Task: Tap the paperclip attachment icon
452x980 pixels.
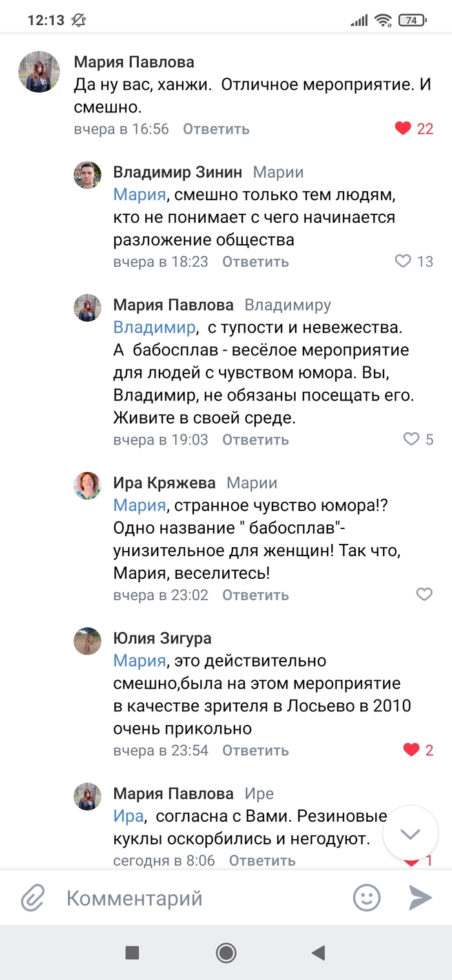Action: point(32,898)
